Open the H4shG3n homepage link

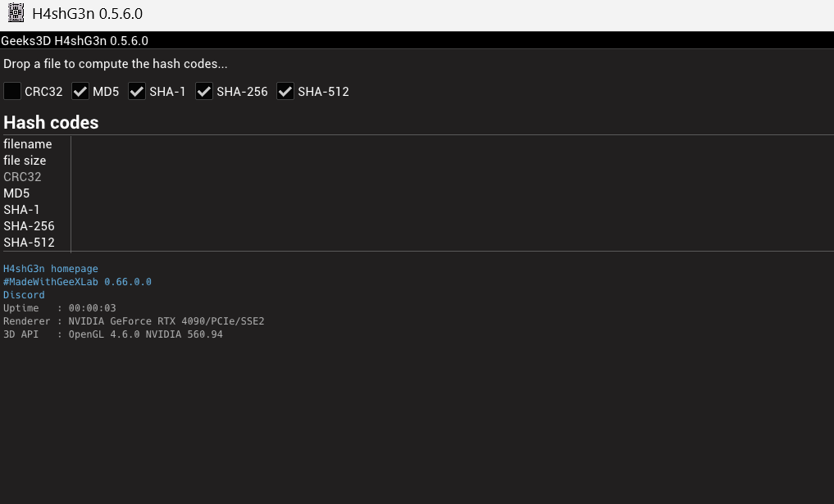pos(51,269)
